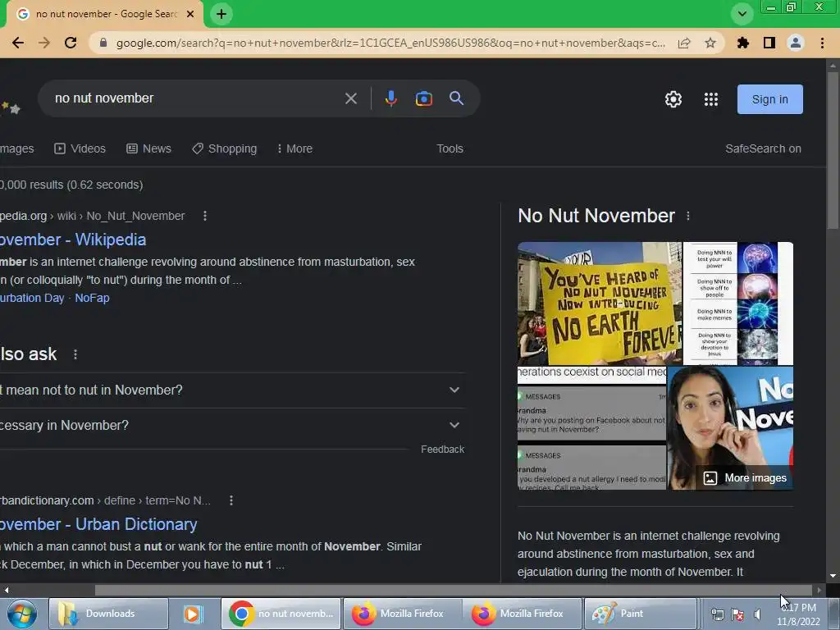Click the volume speaker tray icon
Screen dimensions: 840x630
(757, 614)
